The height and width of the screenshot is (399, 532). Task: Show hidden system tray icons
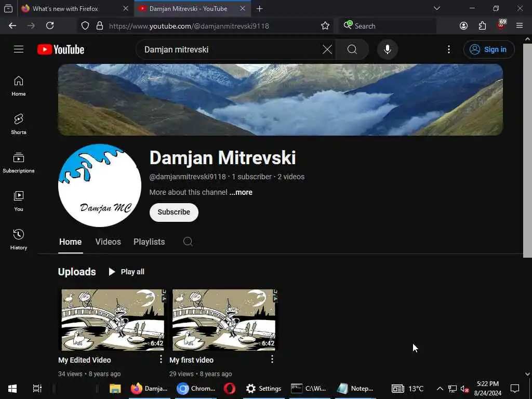pos(440,389)
